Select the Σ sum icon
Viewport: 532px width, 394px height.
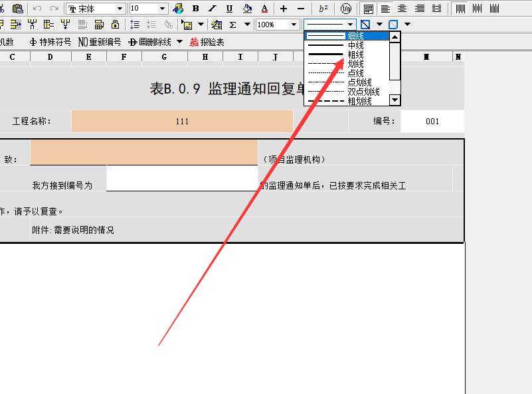(x=232, y=24)
